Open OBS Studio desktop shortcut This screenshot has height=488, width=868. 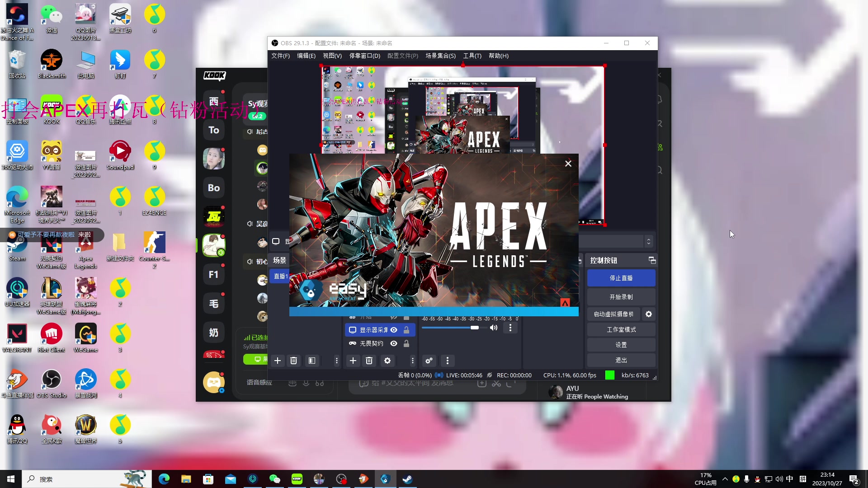pos(52,383)
